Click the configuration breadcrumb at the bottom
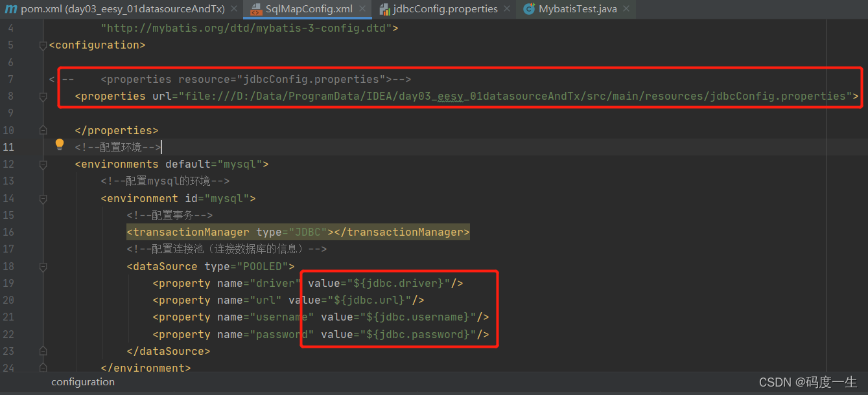Image resolution: width=868 pixels, height=395 pixels. 83,382
